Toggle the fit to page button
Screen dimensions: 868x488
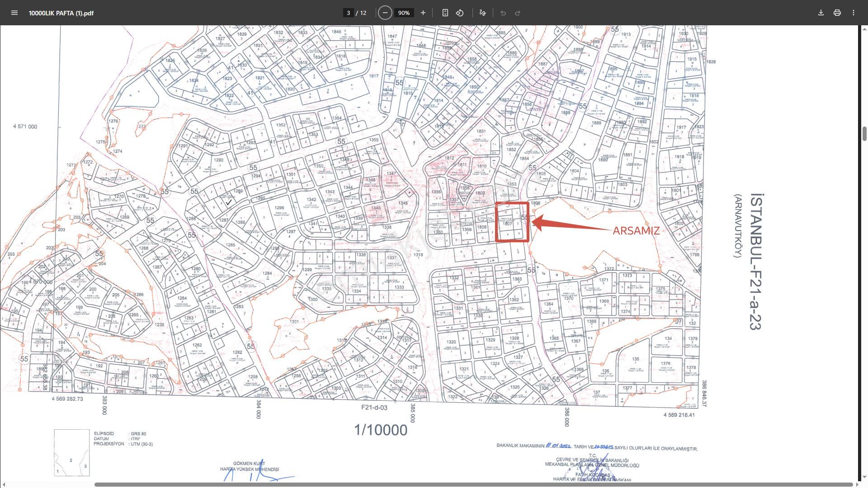[445, 13]
